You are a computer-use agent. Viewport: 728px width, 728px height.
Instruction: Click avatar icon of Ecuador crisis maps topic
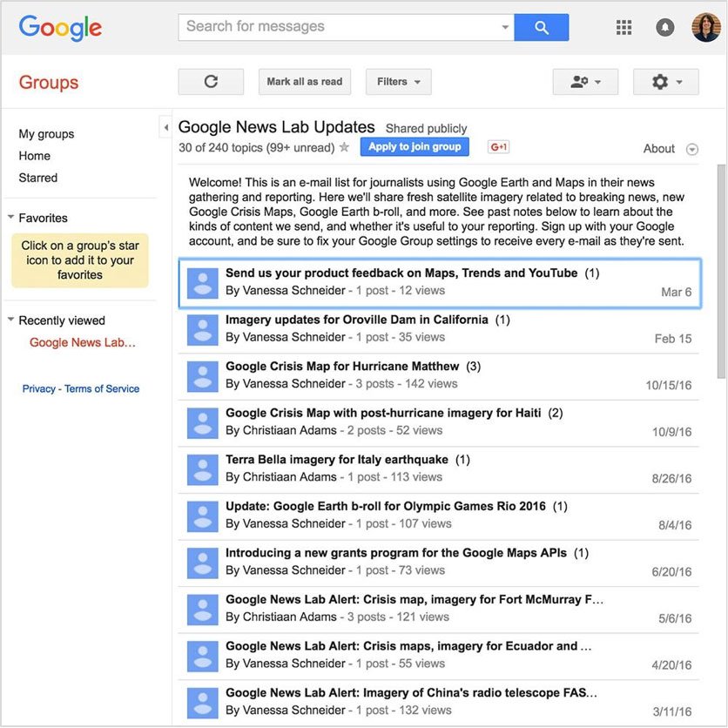(x=202, y=657)
